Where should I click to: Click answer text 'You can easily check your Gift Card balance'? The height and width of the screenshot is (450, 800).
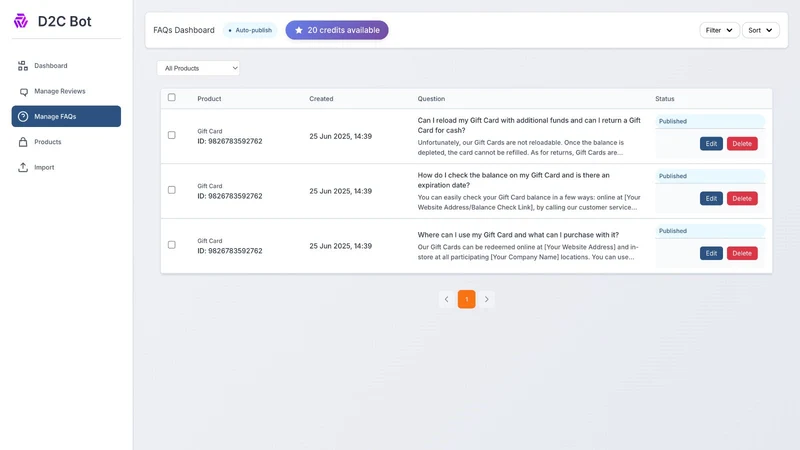(x=529, y=202)
